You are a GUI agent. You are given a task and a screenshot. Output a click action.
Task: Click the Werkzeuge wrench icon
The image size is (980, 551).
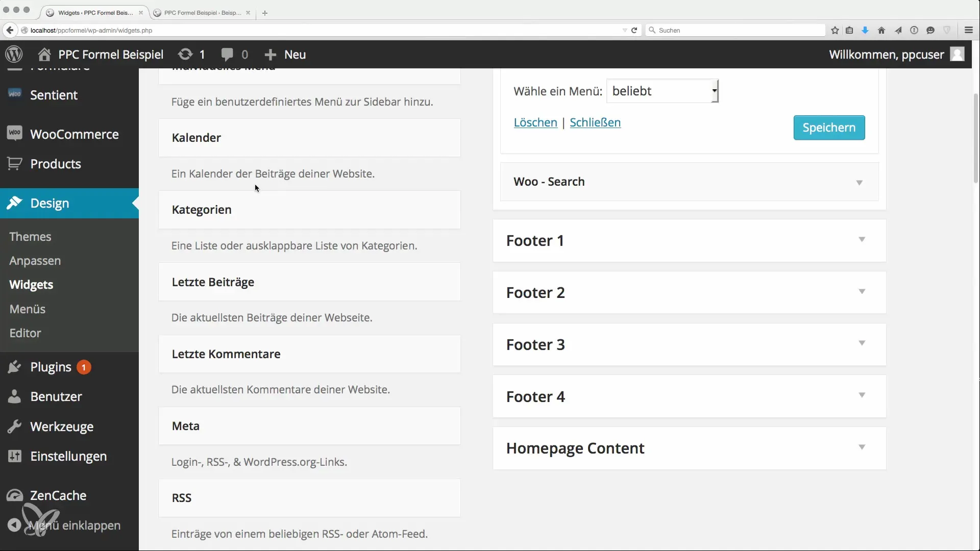click(x=15, y=426)
